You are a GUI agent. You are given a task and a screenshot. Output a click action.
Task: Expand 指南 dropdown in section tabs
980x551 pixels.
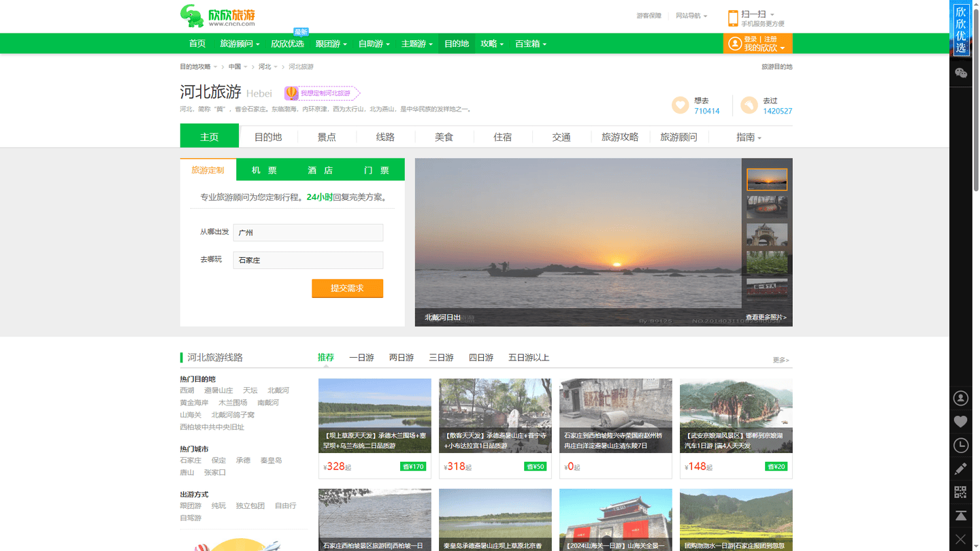(x=749, y=137)
